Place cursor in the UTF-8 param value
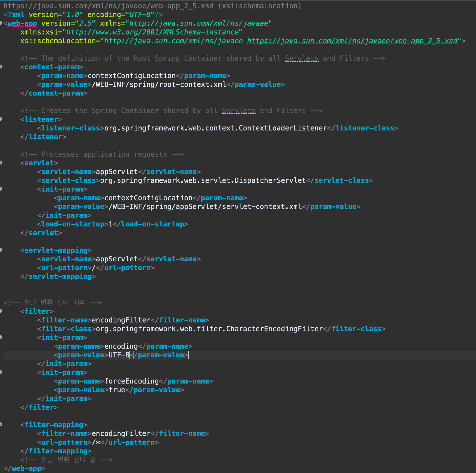Viewport: 476px width, 473px height. tap(119, 355)
